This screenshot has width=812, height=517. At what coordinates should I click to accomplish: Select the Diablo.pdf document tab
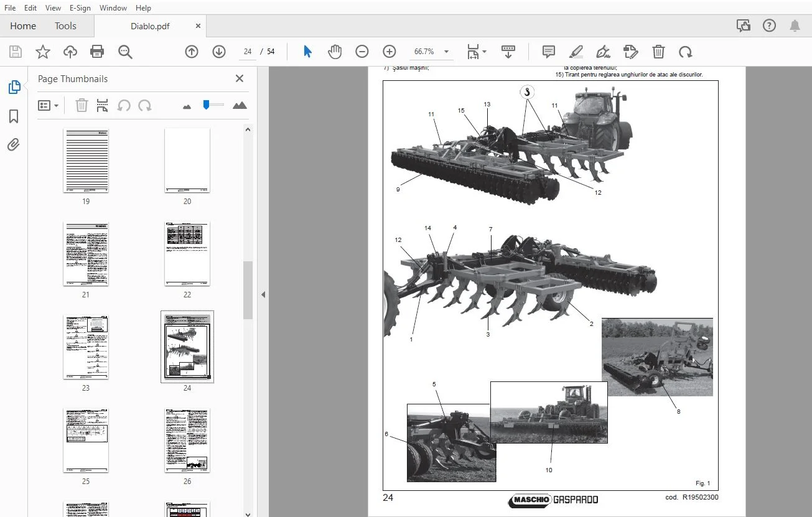[150, 26]
